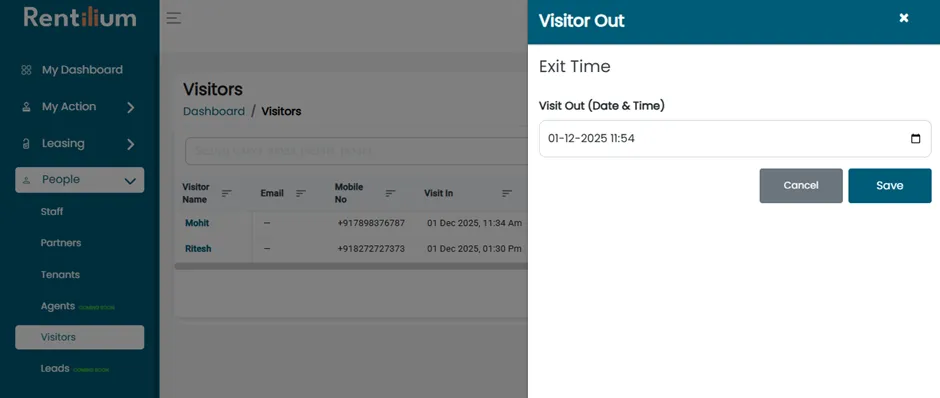Image resolution: width=940 pixels, height=398 pixels.
Task: Expand the My Action submenu arrow
Action: pos(131,108)
